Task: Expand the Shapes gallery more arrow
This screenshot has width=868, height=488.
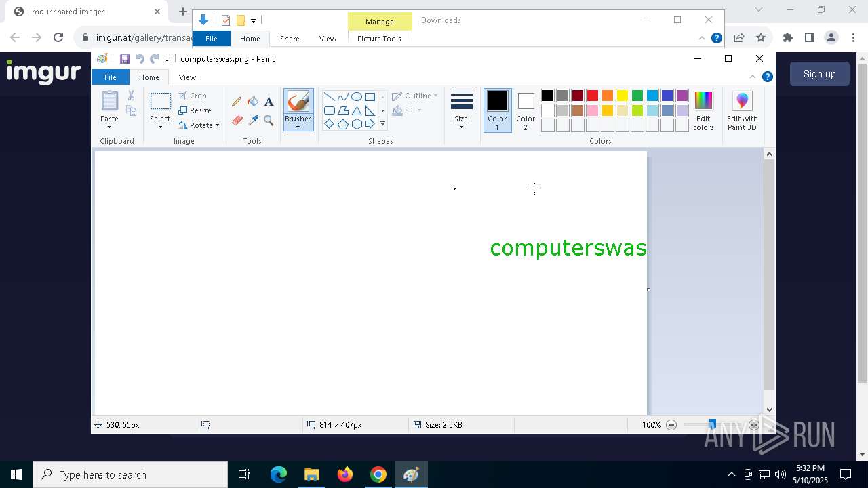Action: point(382,124)
